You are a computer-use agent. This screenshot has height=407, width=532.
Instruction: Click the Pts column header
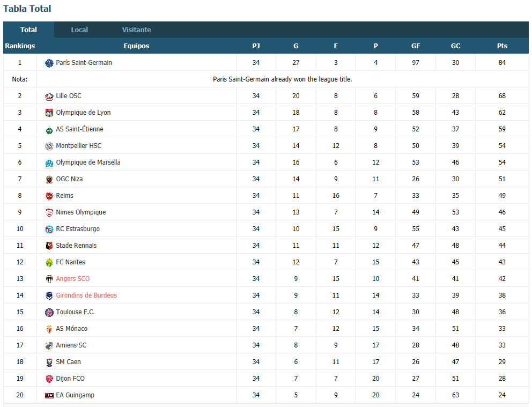(502, 46)
